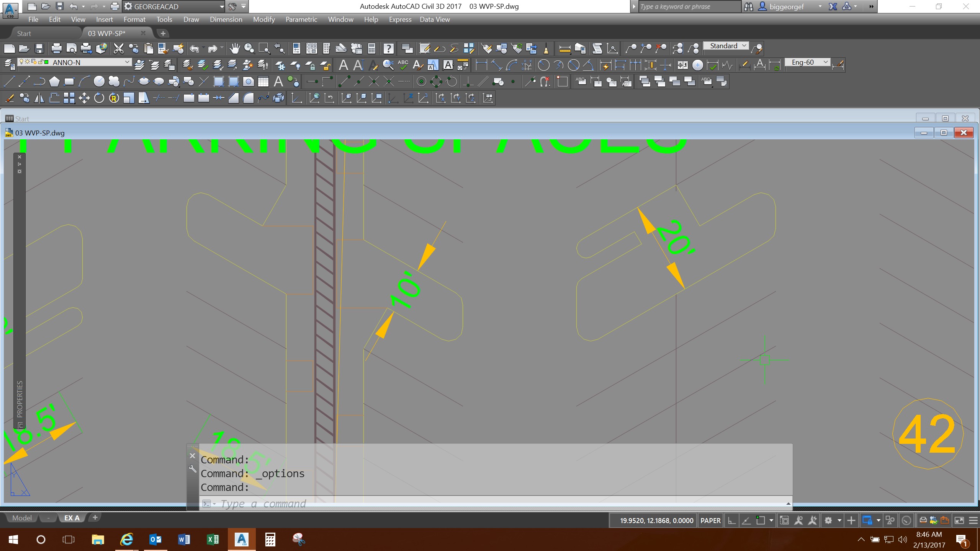Lock the ANNO-N layer with padlock icon
Image resolution: width=980 pixels, height=551 pixels.
(x=40, y=62)
